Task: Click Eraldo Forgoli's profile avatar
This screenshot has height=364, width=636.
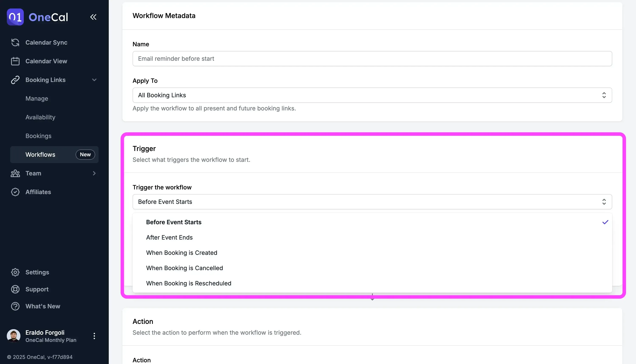Action: tap(14, 336)
